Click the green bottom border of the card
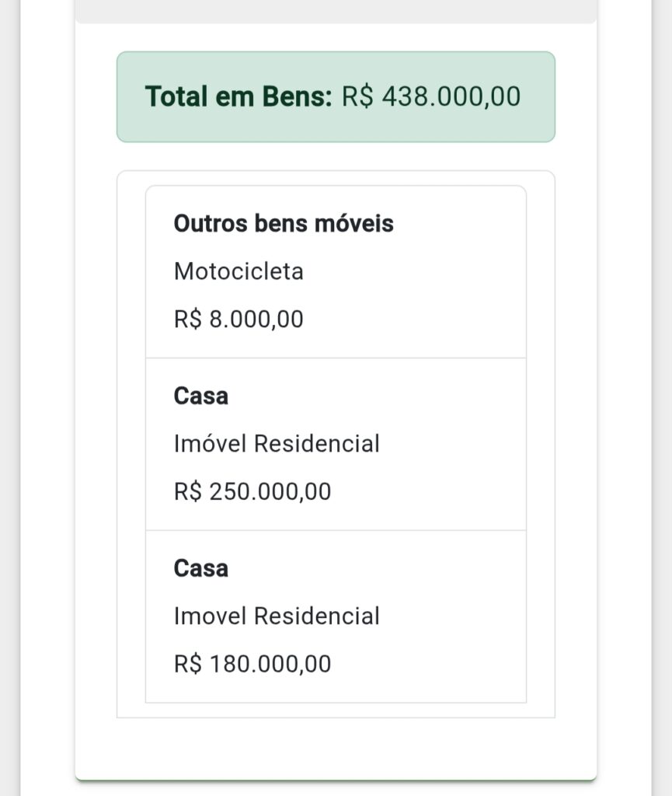 pos(336,777)
